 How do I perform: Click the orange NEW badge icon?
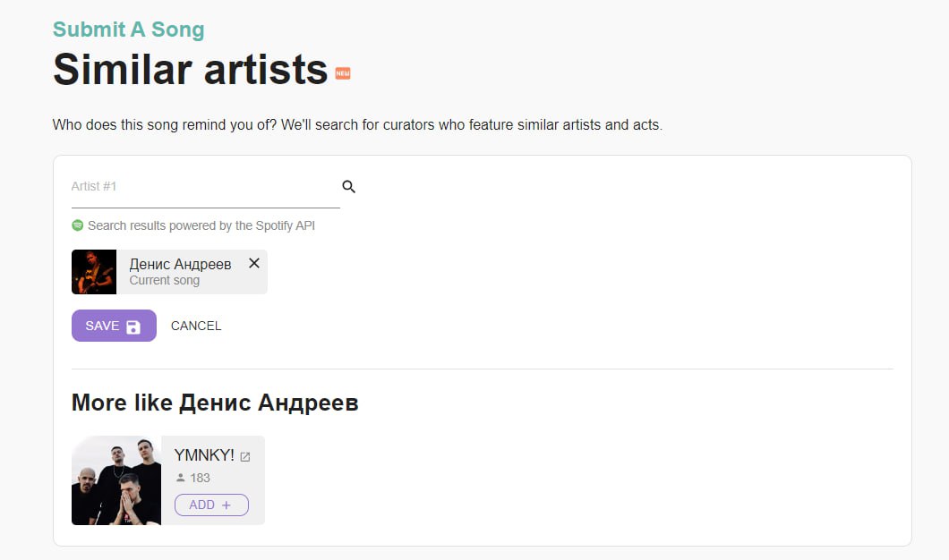click(x=343, y=73)
